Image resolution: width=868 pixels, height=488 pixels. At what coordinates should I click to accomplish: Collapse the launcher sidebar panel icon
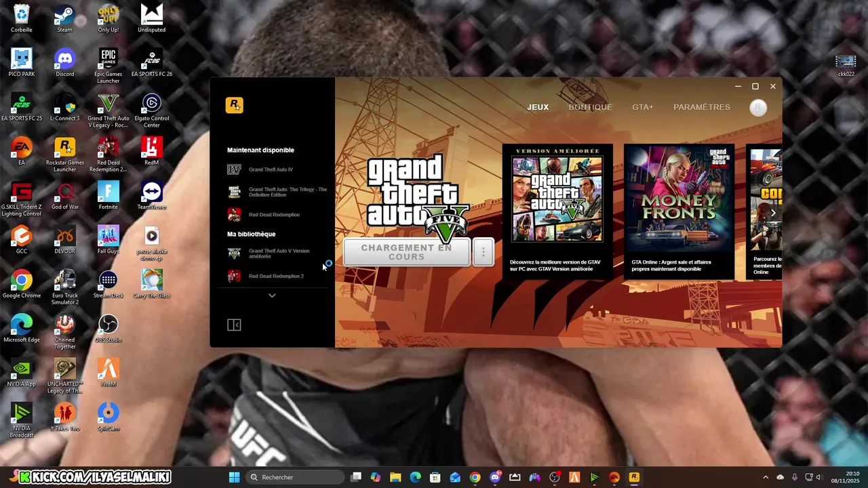click(x=234, y=325)
